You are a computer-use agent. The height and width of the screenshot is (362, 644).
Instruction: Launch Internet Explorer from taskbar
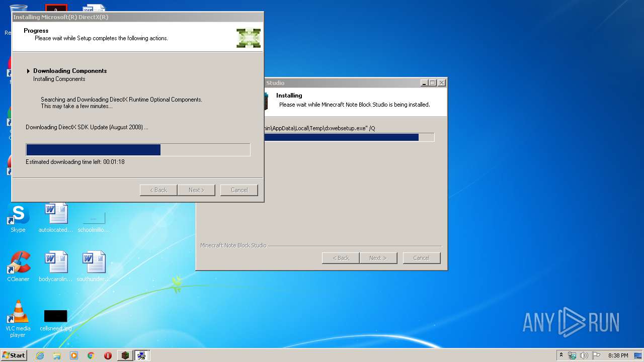(x=40, y=355)
